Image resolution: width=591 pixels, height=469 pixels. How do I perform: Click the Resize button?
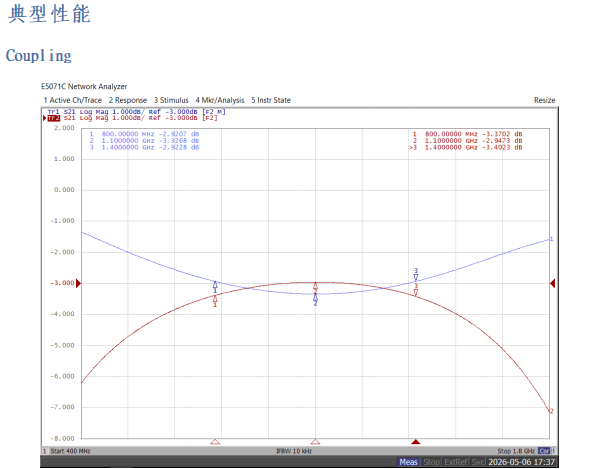pyautogui.click(x=544, y=100)
